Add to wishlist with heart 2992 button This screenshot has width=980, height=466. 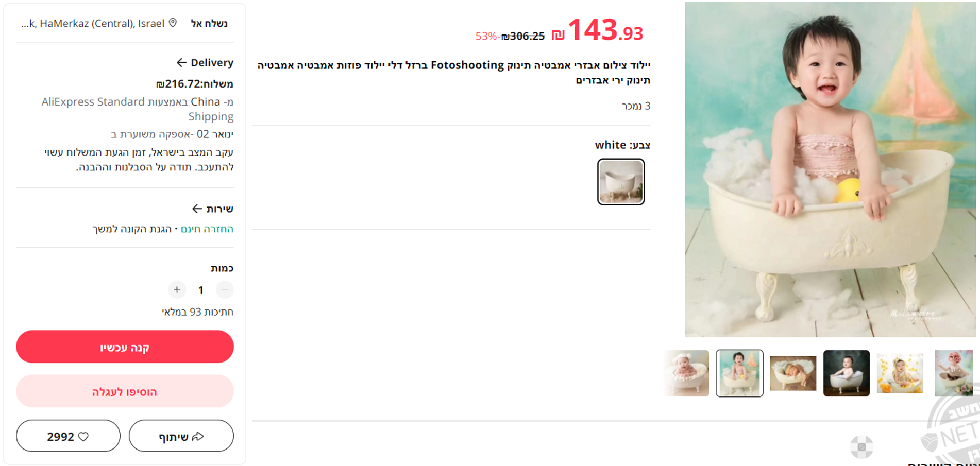68,436
